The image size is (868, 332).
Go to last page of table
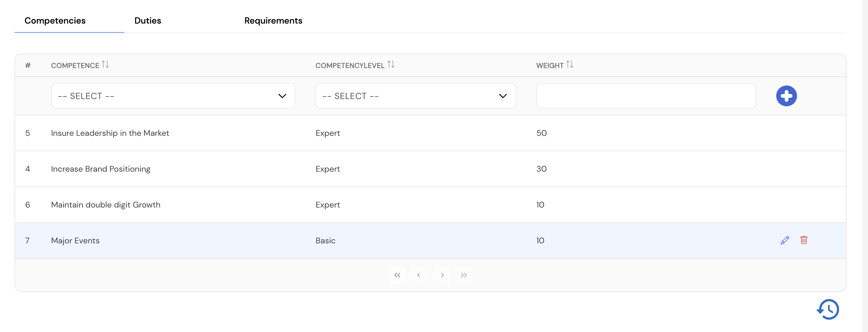click(464, 275)
